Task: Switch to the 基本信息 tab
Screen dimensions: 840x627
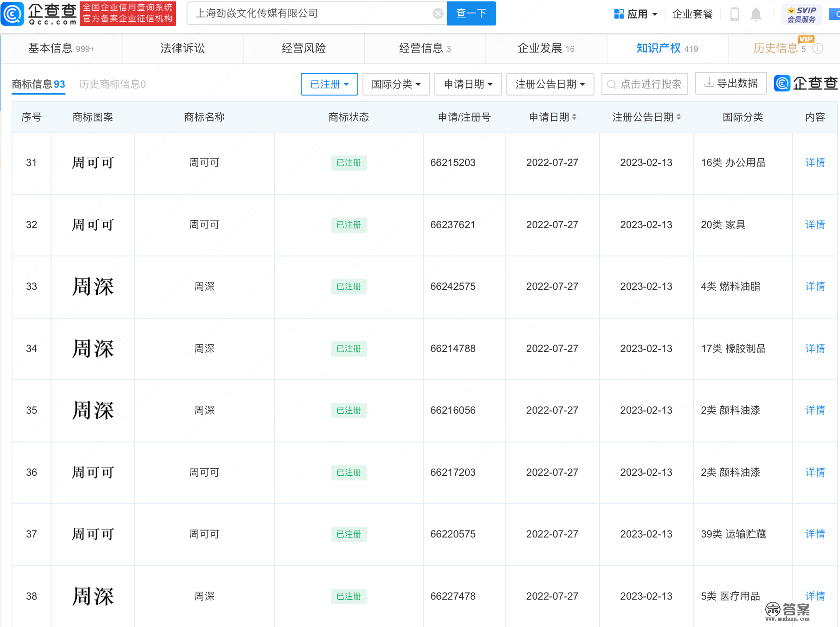Action: [61, 48]
